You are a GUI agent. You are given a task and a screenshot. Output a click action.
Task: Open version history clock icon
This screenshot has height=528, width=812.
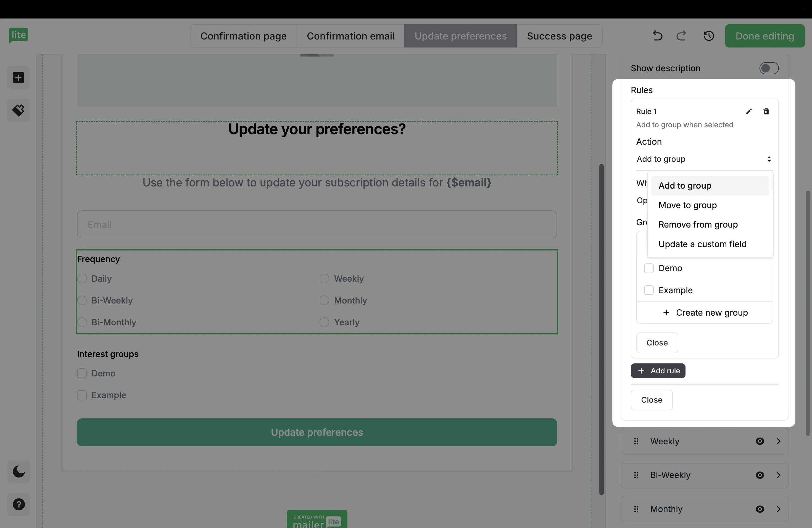[x=709, y=36]
